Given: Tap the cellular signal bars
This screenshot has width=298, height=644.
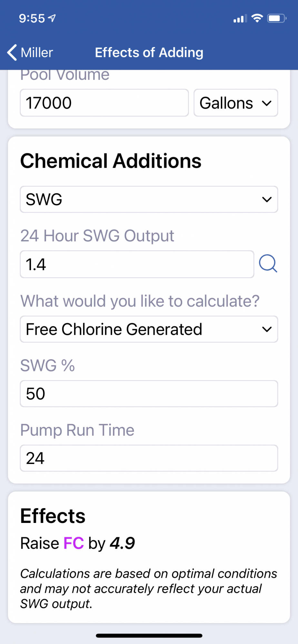Looking at the screenshot, I should pyautogui.click(x=240, y=19).
